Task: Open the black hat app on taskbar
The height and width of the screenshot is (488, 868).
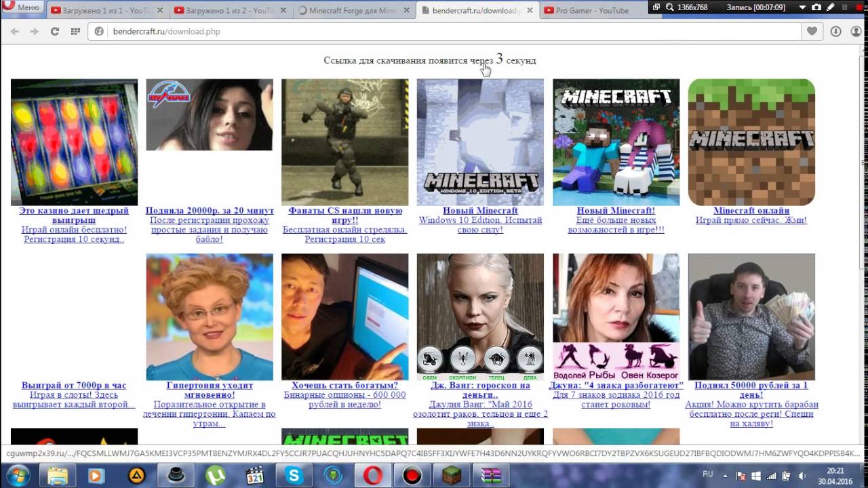Action: [x=175, y=476]
